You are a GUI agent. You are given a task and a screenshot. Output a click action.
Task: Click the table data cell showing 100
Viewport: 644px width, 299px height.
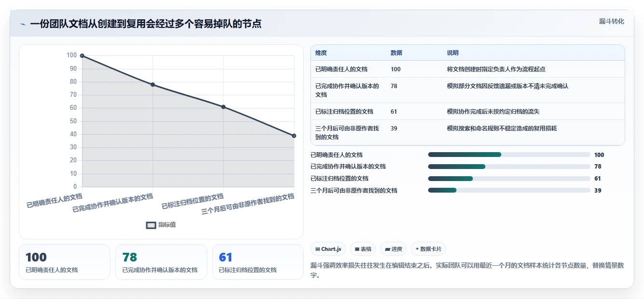click(395, 69)
